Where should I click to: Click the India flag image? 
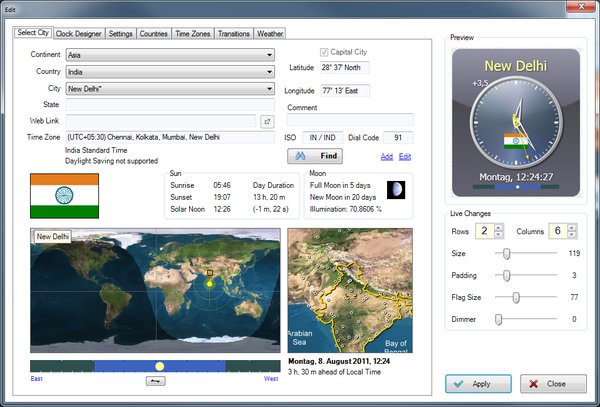pos(64,195)
